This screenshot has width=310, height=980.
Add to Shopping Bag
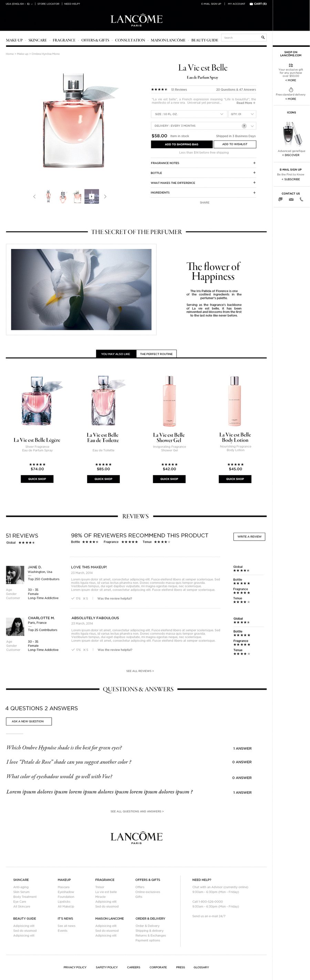[182, 144]
